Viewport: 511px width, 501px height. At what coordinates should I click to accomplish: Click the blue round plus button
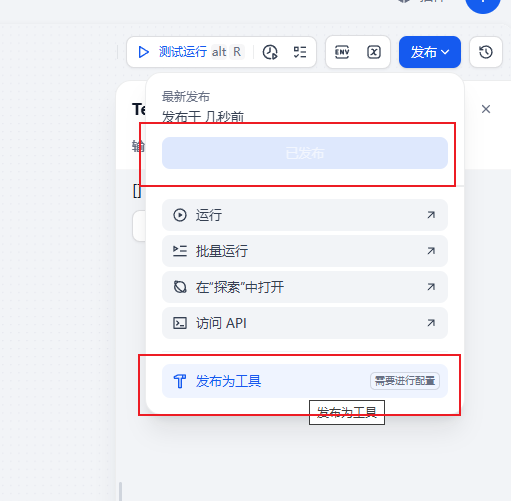click(x=482, y=3)
